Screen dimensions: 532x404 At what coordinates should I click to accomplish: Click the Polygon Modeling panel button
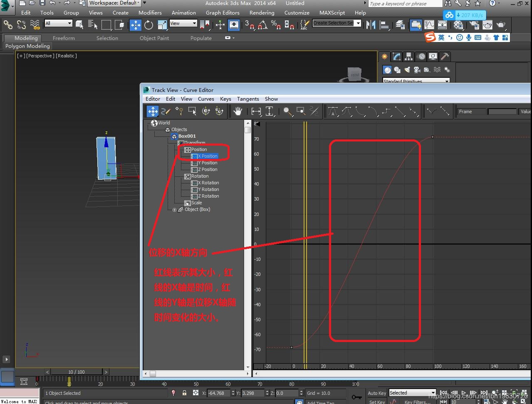[x=27, y=46]
